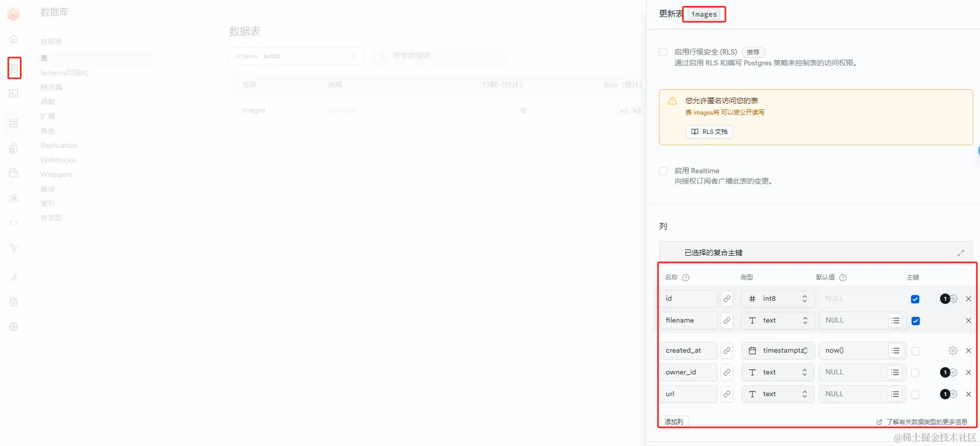Open the Home icon in sidebar
Viewport: 980px width, 446px height.
(x=14, y=39)
